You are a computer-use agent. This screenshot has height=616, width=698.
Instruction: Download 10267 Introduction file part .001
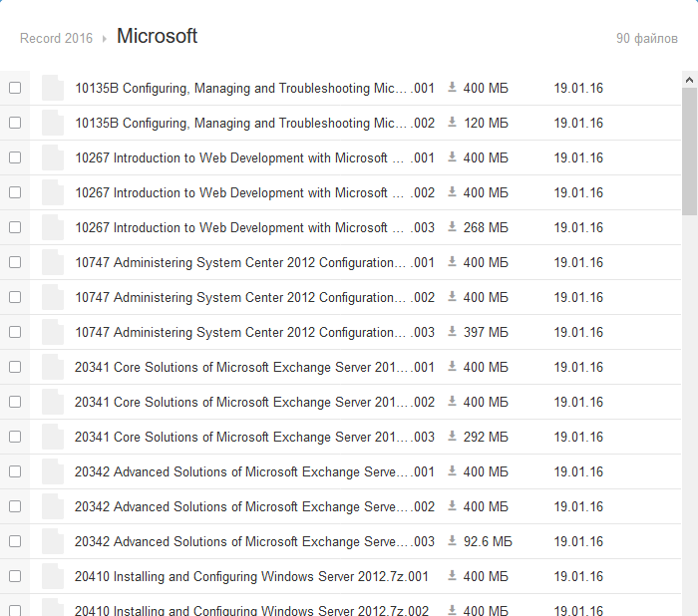click(452, 157)
